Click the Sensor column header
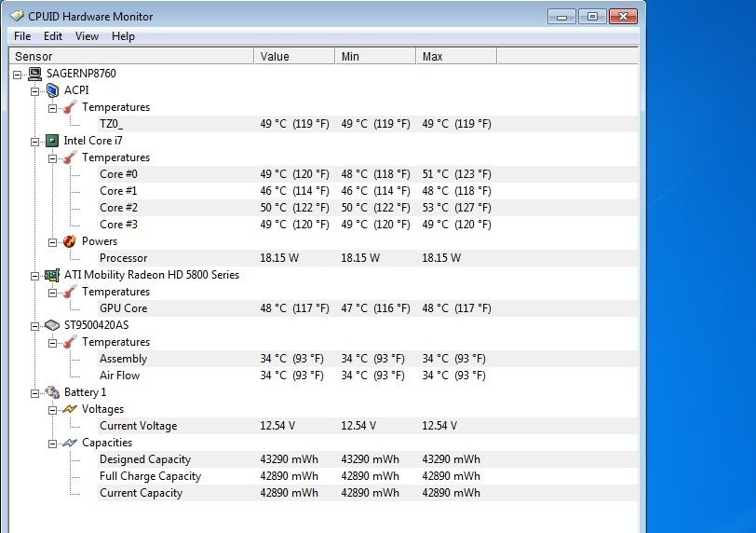This screenshot has width=756, height=533. click(131, 57)
